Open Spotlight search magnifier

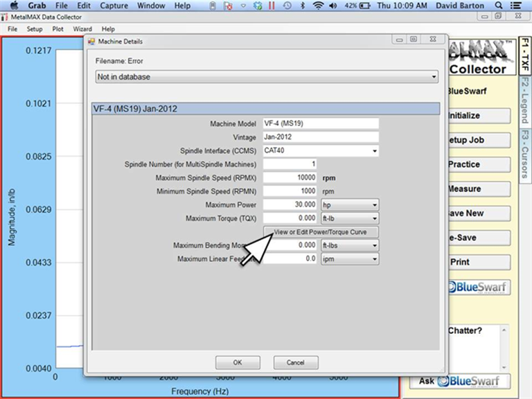pyautogui.click(x=499, y=6)
